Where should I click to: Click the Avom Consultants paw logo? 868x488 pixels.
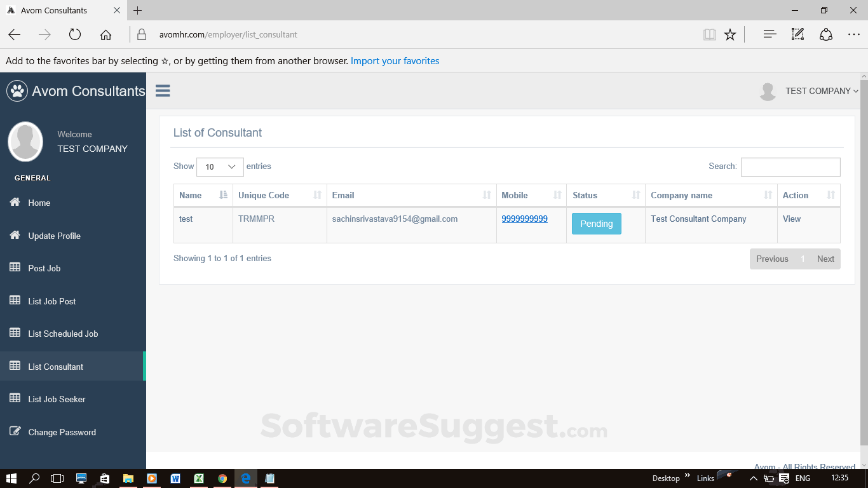click(17, 90)
